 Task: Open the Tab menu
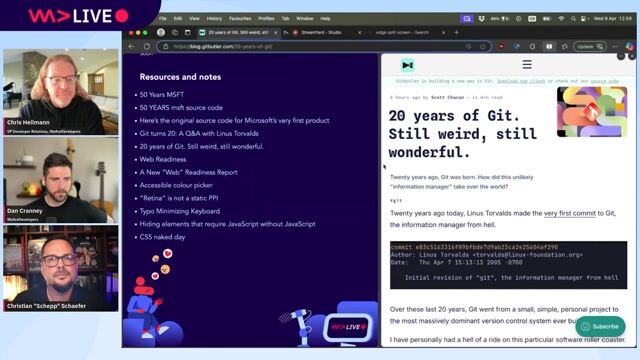(285, 19)
